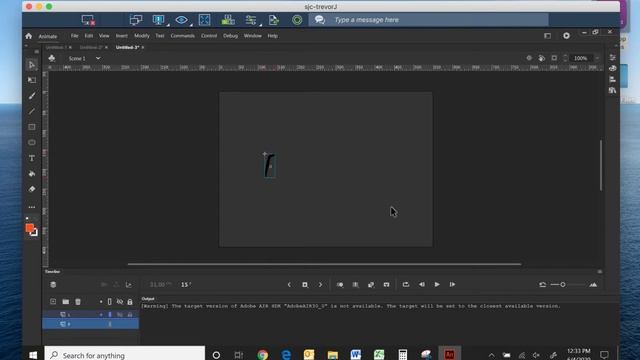This screenshot has width=640, height=360.
Task: Select the Selection arrow tool
Action: point(32,65)
